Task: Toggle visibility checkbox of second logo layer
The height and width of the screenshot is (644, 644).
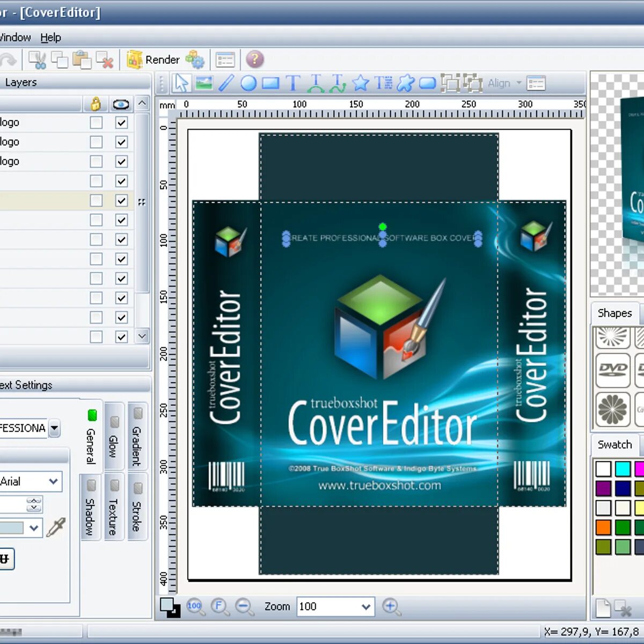Action: (x=122, y=142)
